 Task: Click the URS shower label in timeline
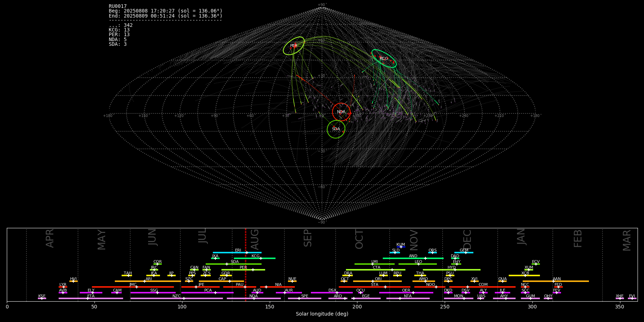[481, 296]
